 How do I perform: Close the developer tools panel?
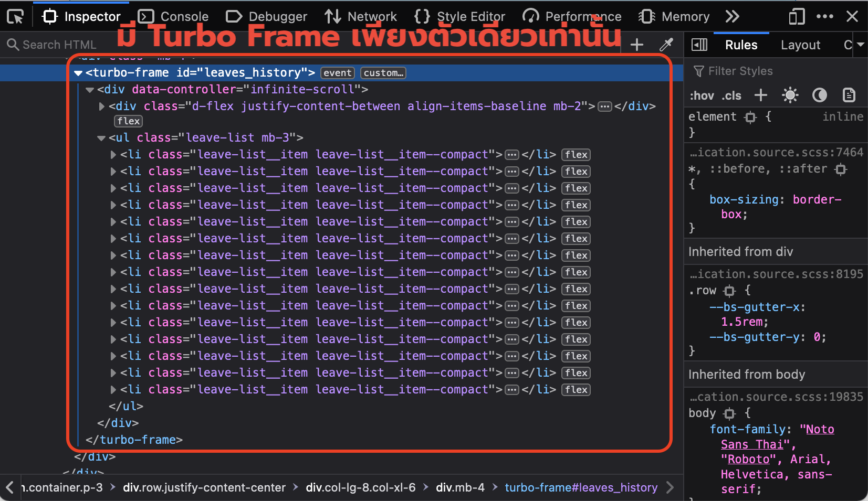point(853,17)
